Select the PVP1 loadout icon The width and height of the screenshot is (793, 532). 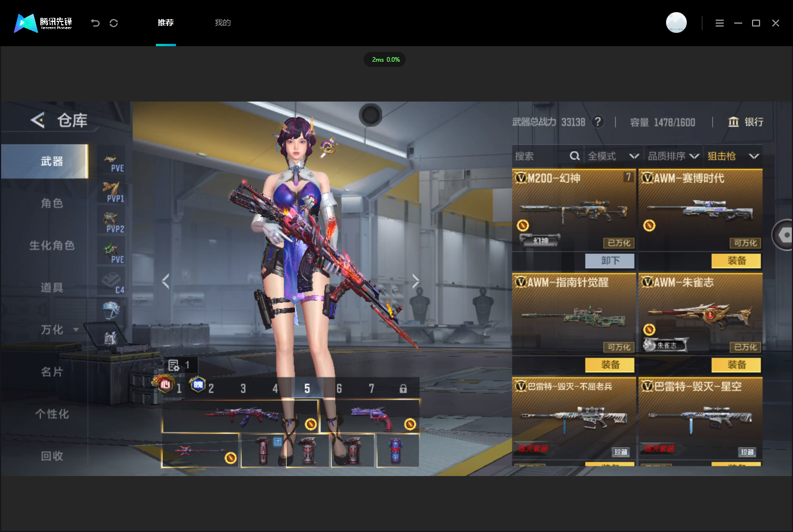click(x=112, y=191)
